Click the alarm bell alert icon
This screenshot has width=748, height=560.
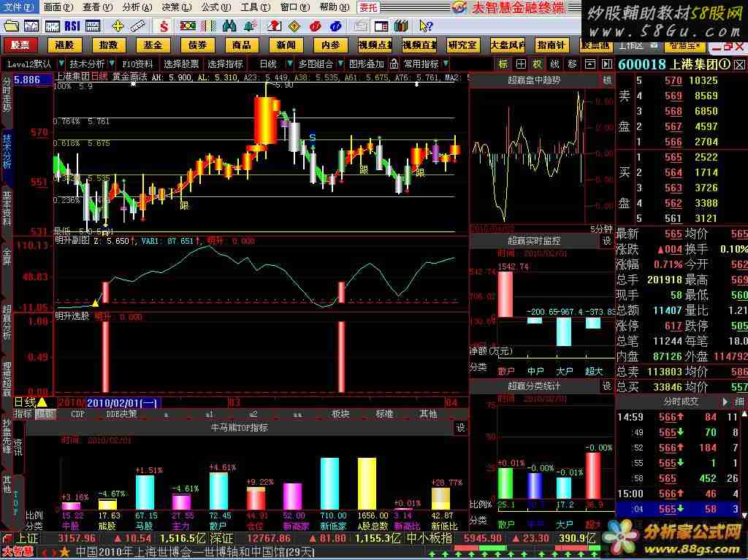coord(249,26)
